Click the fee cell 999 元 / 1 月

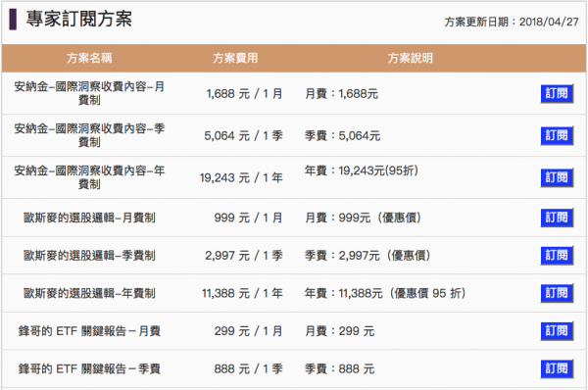(x=248, y=218)
